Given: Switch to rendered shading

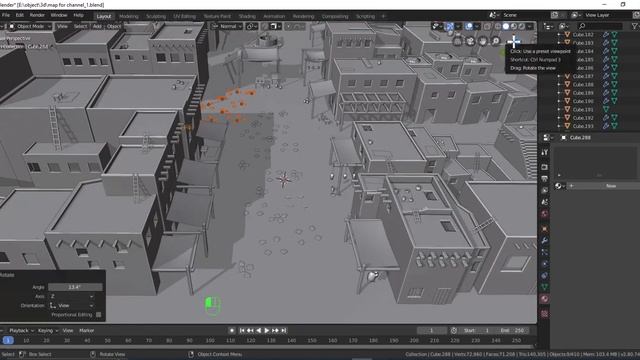Looking at the screenshot, I should tap(522, 26).
